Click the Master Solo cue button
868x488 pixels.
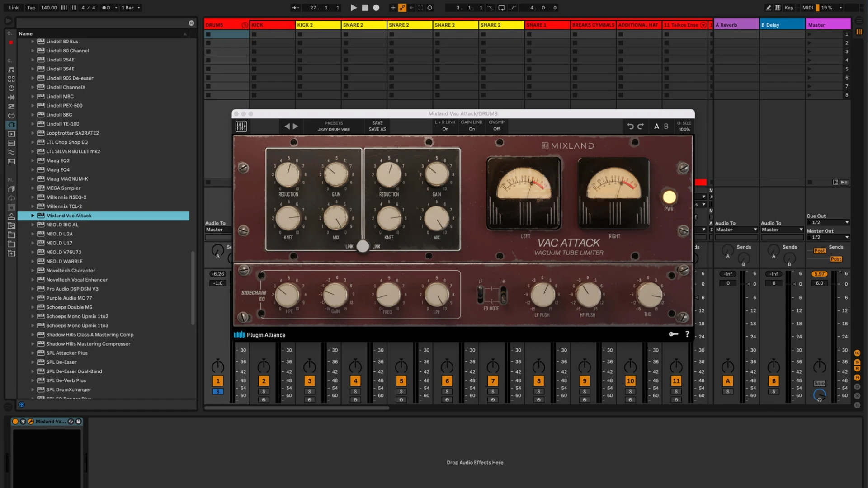coord(819,384)
